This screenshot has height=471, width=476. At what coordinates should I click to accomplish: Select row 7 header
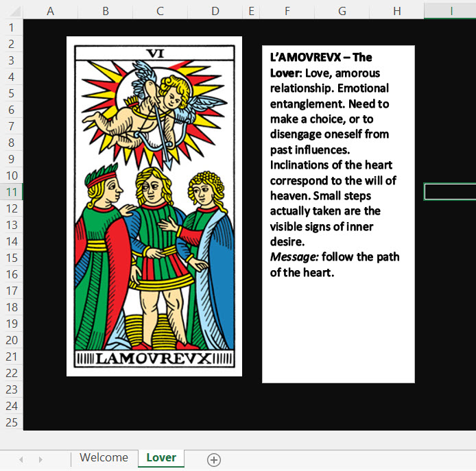click(12, 126)
